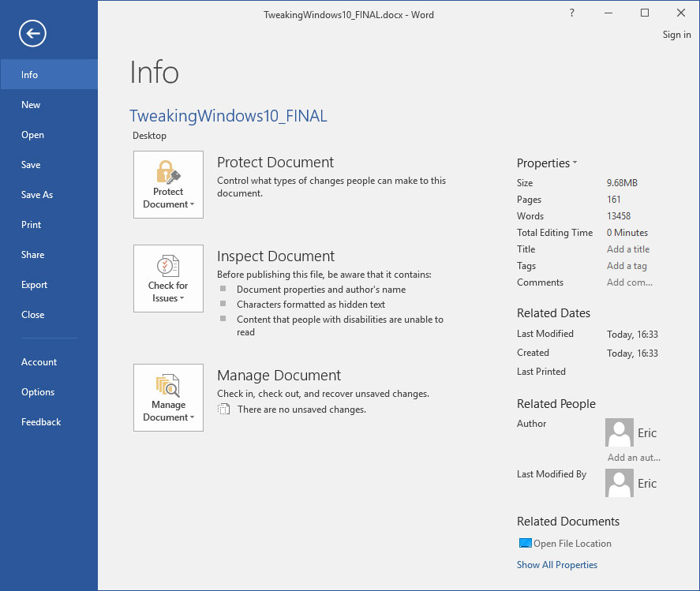
Task: Open the Manage Document button
Action: (x=168, y=398)
